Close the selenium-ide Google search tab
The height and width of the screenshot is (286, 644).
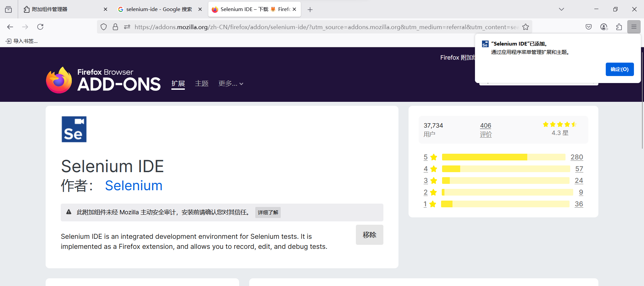click(200, 9)
